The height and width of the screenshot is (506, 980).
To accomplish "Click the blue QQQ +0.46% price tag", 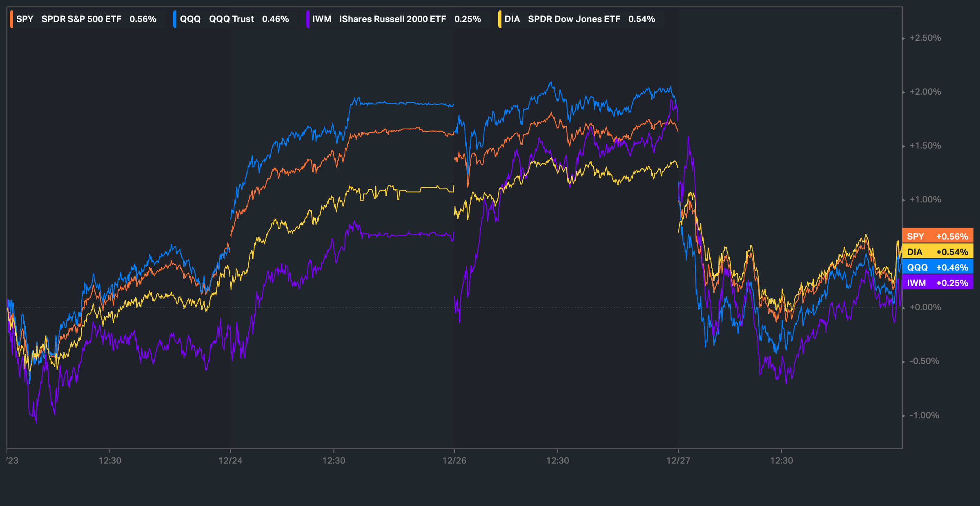I will point(938,267).
